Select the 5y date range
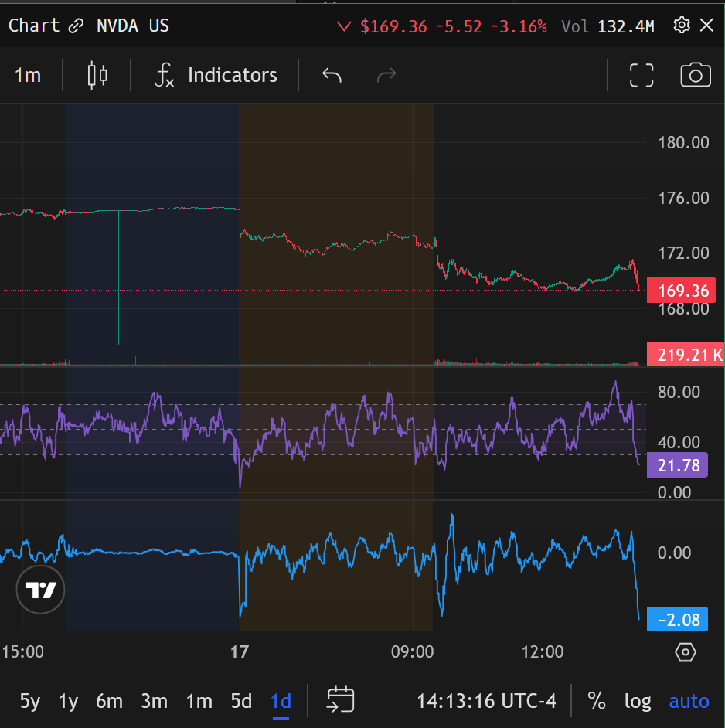Image resolution: width=725 pixels, height=728 pixels. tap(30, 701)
